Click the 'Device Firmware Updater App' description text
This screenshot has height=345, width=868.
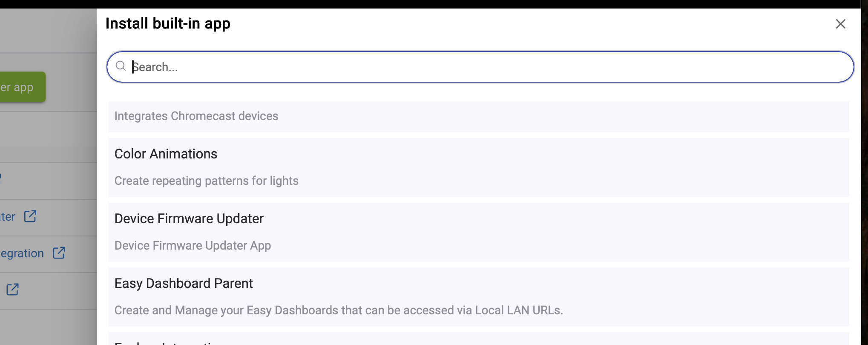[x=193, y=245]
